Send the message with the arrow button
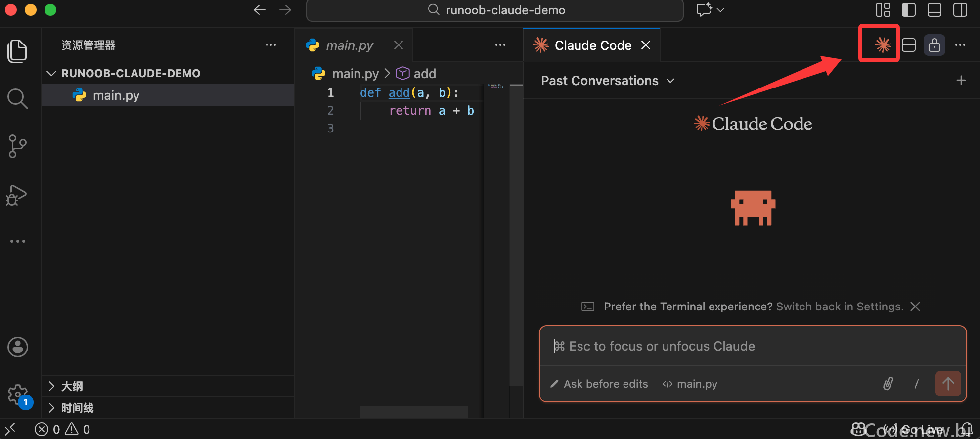Image resolution: width=980 pixels, height=439 pixels. [x=948, y=384]
